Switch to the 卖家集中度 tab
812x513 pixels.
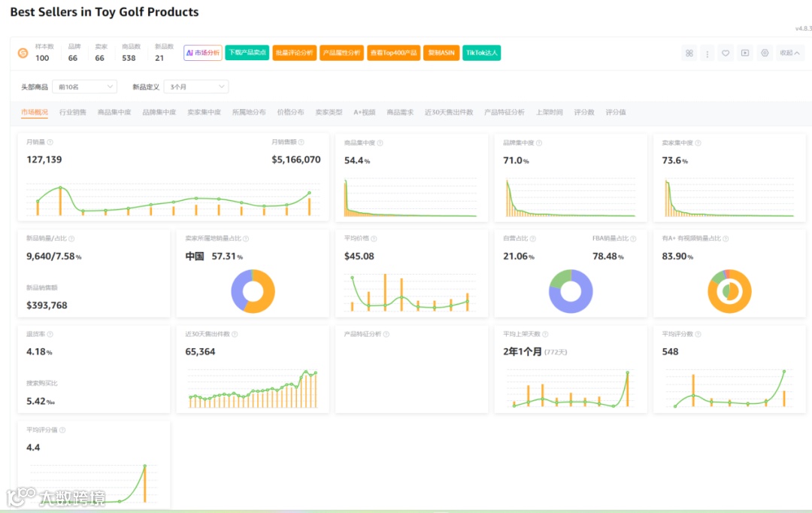[x=204, y=112]
